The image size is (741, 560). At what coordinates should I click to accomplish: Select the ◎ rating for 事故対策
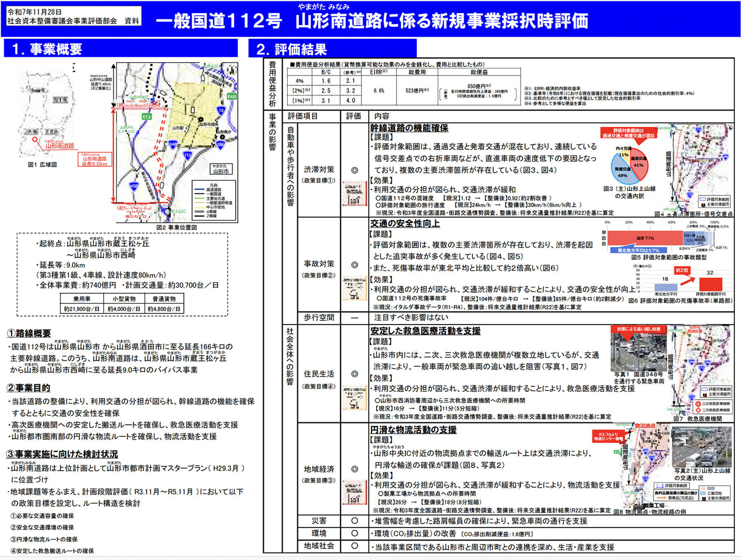354,265
